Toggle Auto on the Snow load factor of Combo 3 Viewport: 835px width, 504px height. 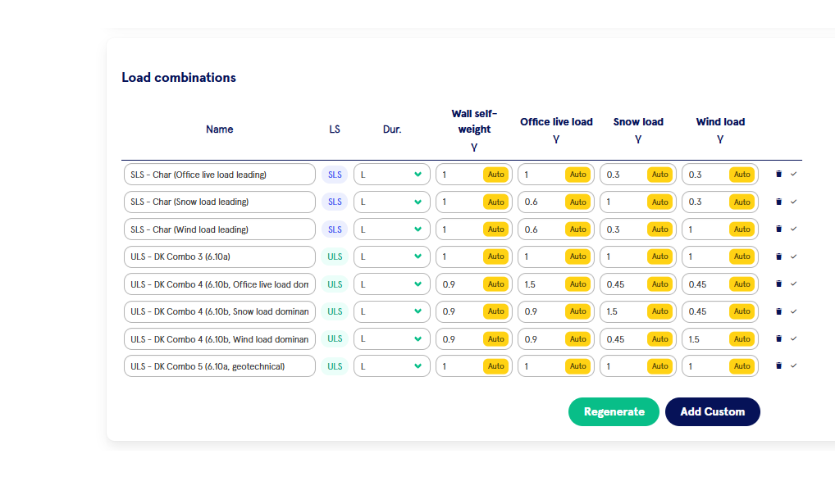(x=660, y=257)
